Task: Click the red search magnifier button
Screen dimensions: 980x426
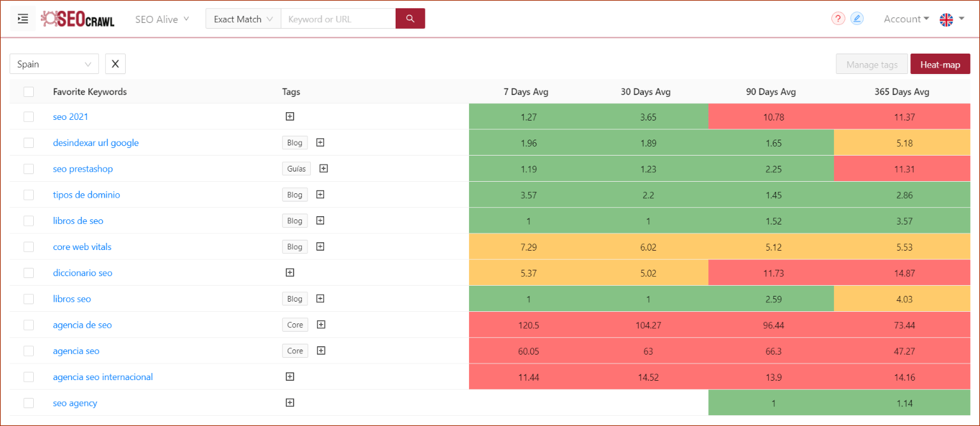Action: [410, 19]
